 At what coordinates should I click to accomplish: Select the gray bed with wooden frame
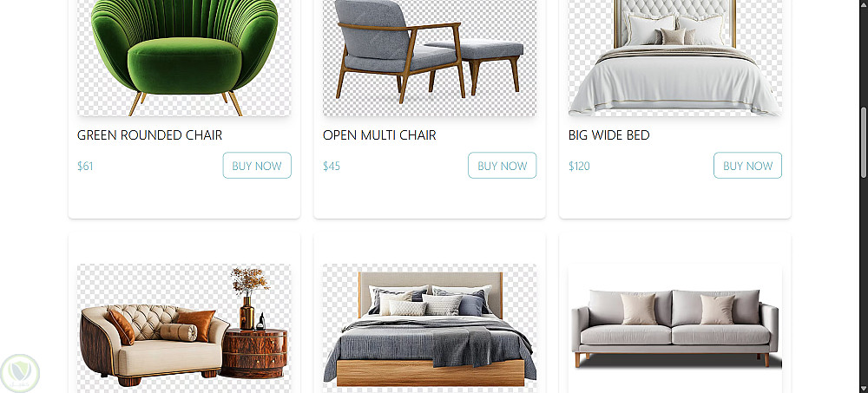pyautogui.click(x=430, y=328)
